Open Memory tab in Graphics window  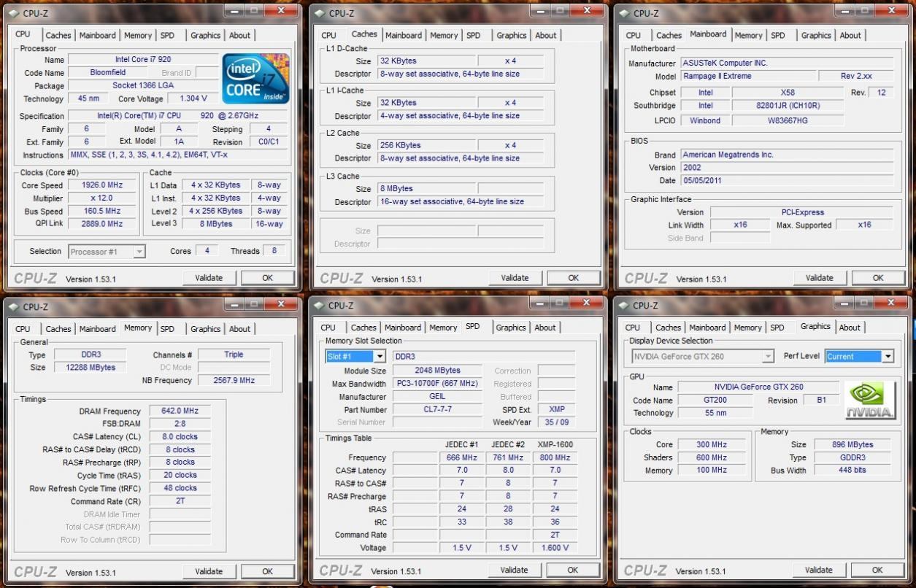747,328
